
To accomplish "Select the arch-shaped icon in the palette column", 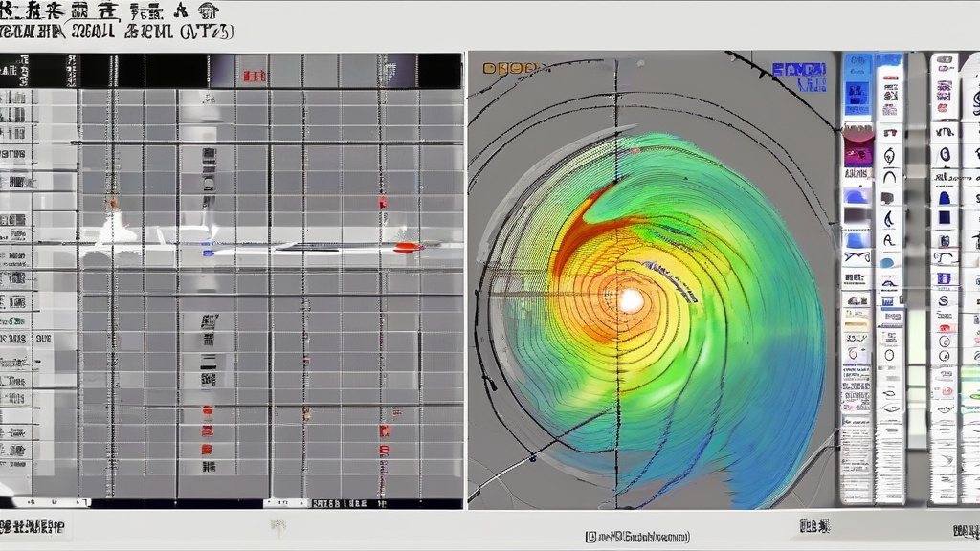I will [x=890, y=176].
